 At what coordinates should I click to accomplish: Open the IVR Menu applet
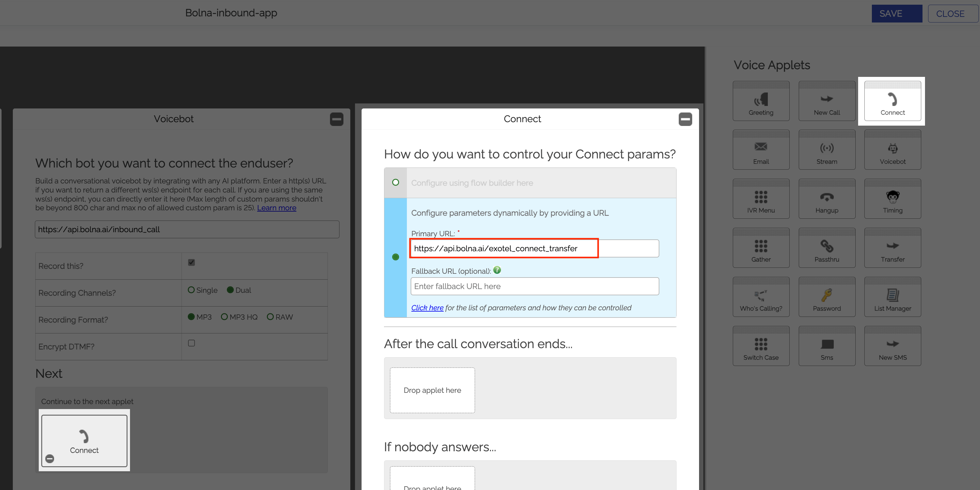761,198
